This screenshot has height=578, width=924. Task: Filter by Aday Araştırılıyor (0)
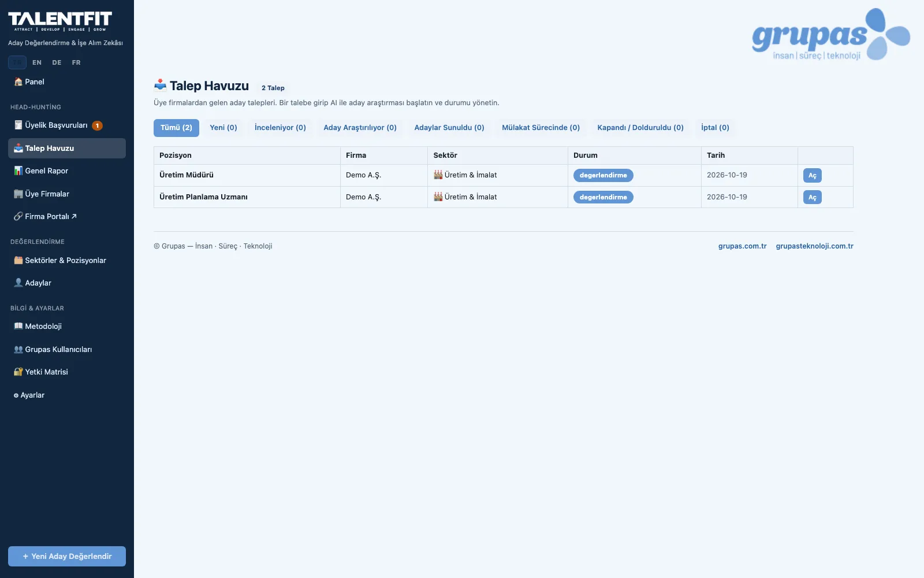360,128
